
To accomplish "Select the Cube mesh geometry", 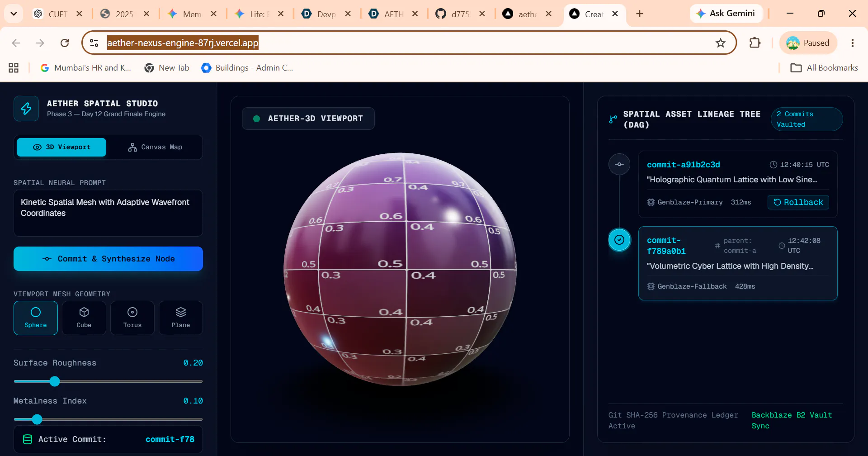I will point(84,318).
